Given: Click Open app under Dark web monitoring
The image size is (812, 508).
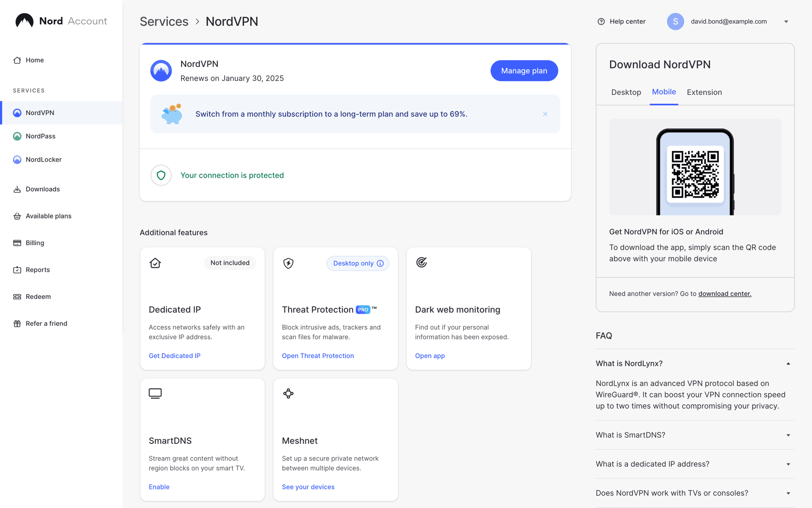Looking at the screenshot, I should [x=430, y=356].
